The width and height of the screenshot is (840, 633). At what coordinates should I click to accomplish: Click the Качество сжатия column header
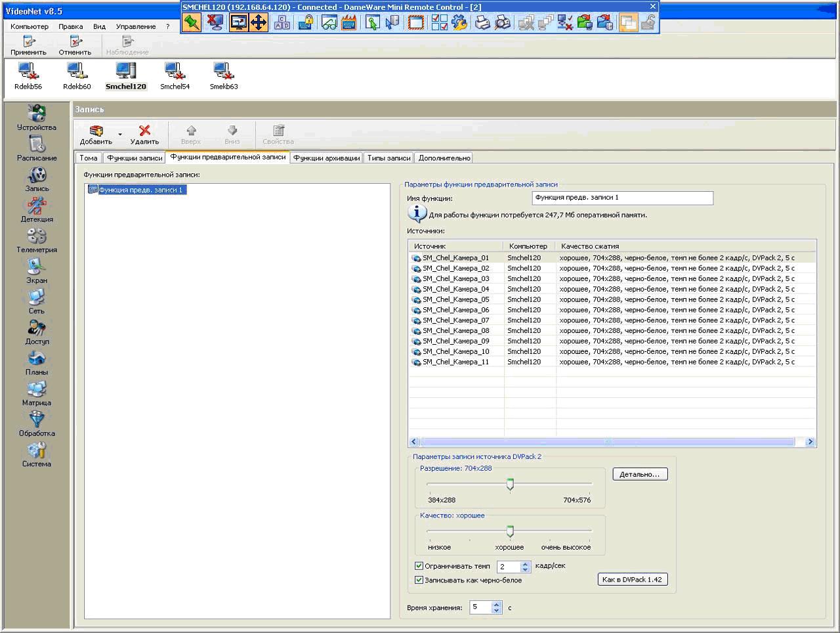point(686,246)
